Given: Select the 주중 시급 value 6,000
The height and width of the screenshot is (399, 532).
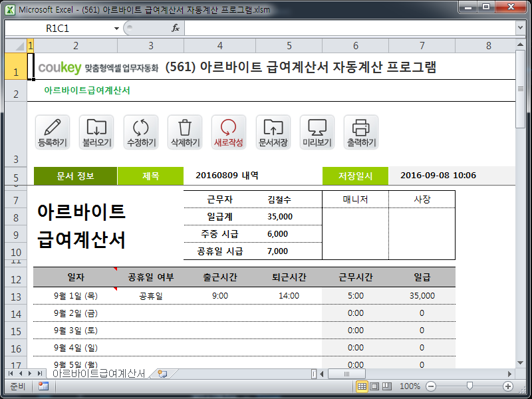Looking at the screenshot, I should click(x=277, y=234).
